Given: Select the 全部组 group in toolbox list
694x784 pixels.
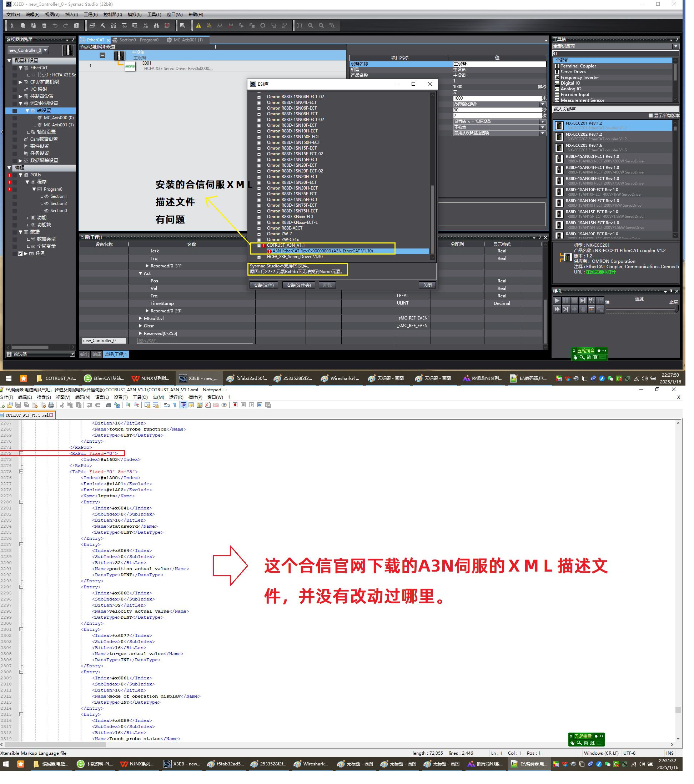Looking at the screenshot, I should [612, 60].
